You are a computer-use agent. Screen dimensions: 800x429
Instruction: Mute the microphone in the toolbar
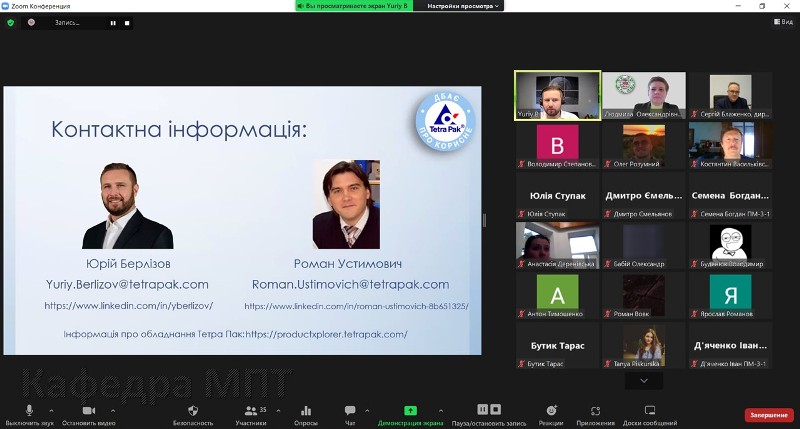click(x=29, y=411)
